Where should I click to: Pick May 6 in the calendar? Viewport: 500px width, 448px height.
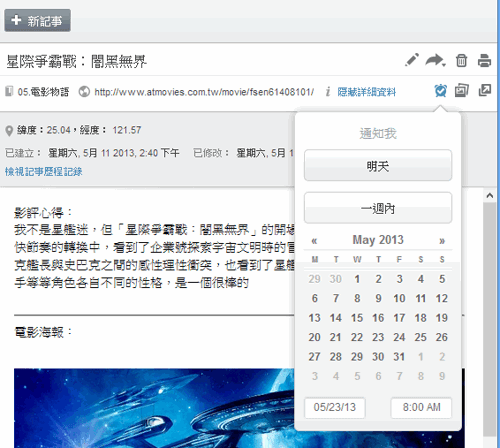[314, 298]
